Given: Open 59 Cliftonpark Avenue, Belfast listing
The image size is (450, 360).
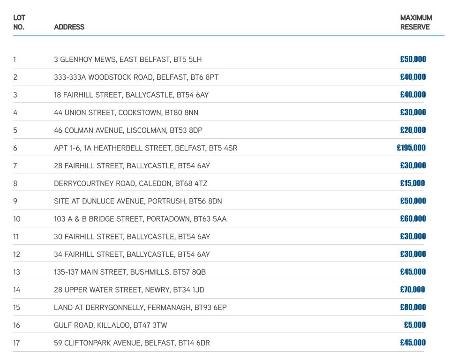Looking at the screenshot, I should point(132,342).
